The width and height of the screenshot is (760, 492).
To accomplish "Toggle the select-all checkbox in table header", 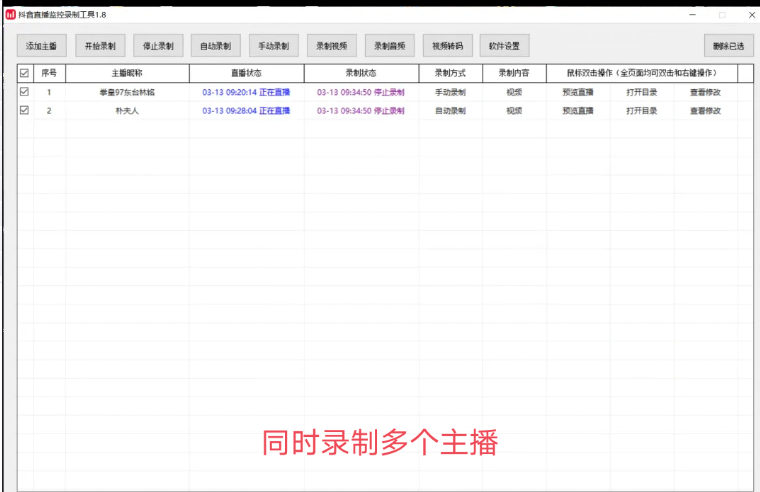I will [x=25, y=73].
